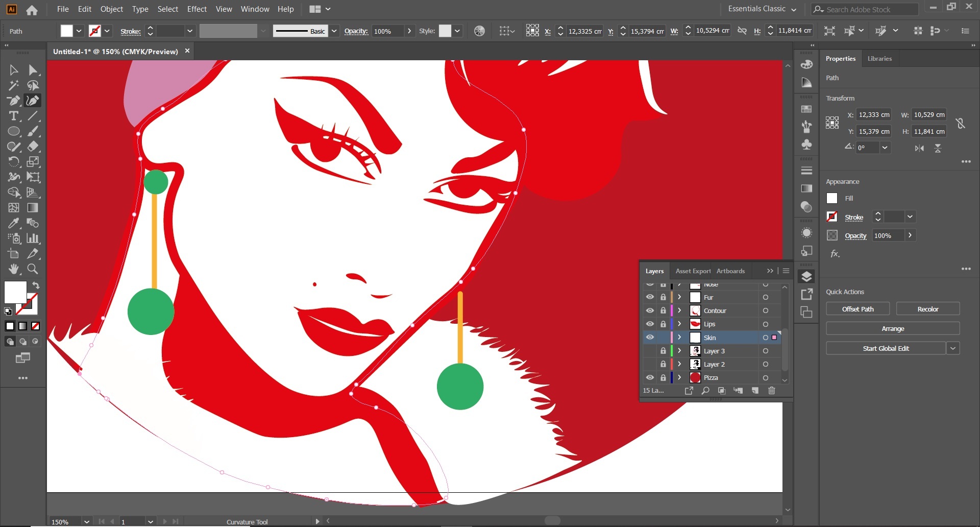Toggle constrain width and height proportions
This screenshot has width=980, height=527.
point(960,123)
